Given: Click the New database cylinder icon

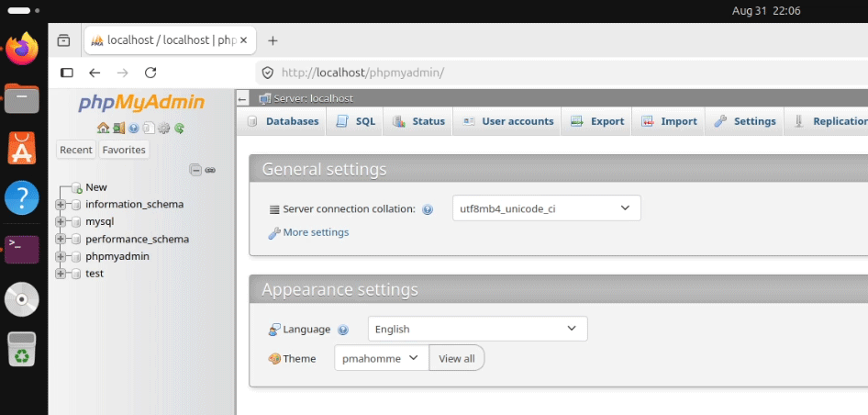Looking at the screenshot, I should click(76, 188).
